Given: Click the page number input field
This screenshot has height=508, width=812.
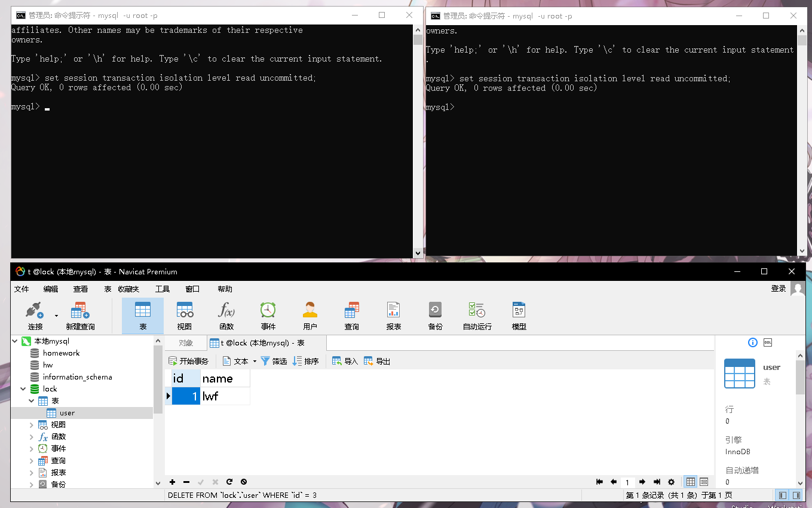Looking at the screenshot, I should pos(627,482).
